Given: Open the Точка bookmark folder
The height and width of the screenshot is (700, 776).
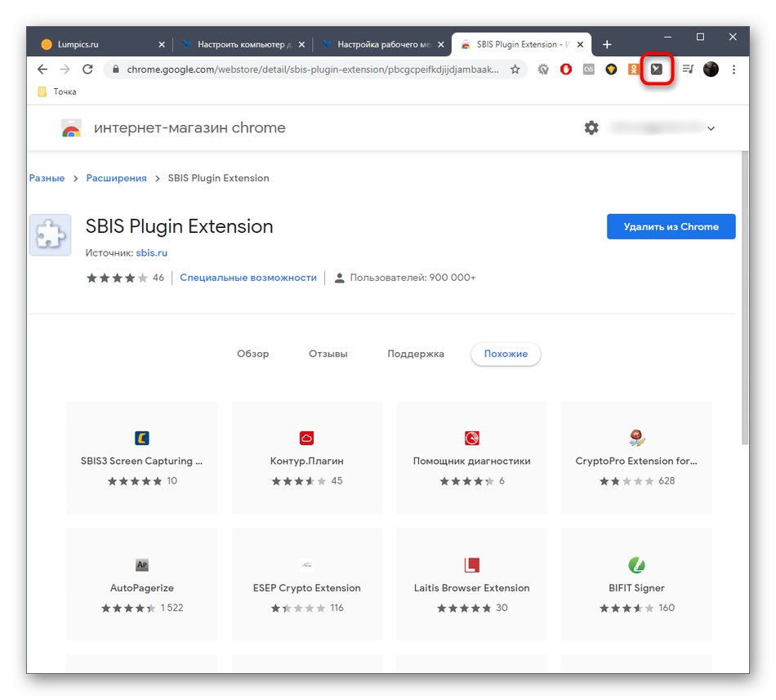Looking at the screenshot, I should tap(57, 91).
